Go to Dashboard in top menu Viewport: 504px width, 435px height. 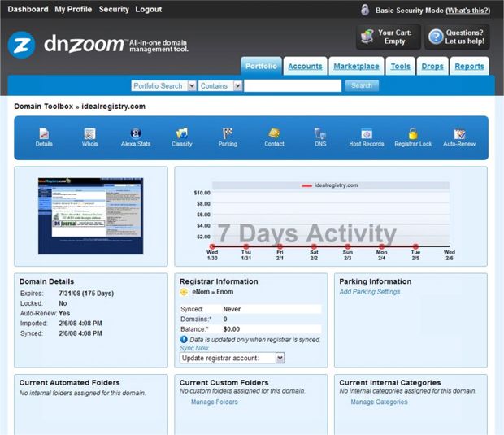pyautogui.click(x=28, y=9)
